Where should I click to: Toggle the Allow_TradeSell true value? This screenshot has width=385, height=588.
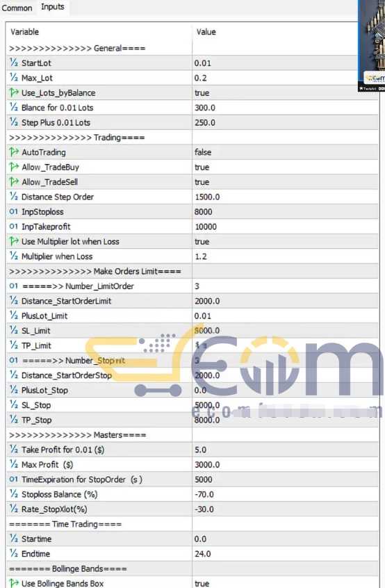(x=285, y=182)
